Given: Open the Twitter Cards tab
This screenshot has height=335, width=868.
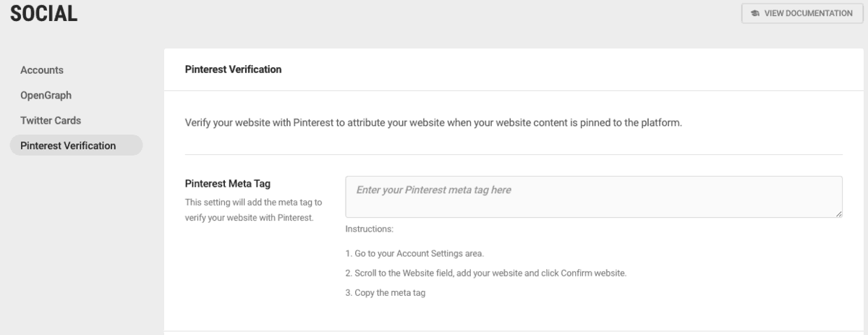Looking at the screenshot, I should coord(51,120).
